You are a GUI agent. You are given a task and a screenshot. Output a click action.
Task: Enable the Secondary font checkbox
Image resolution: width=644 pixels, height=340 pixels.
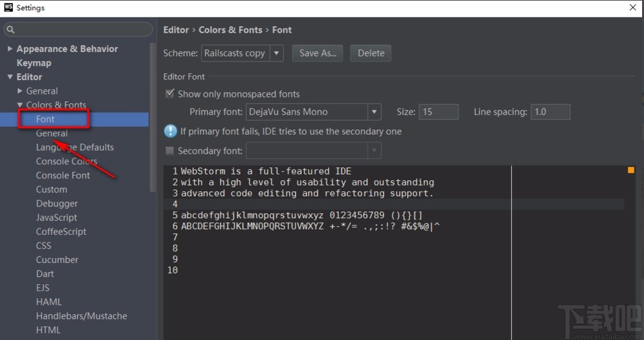tap(170, 151)
